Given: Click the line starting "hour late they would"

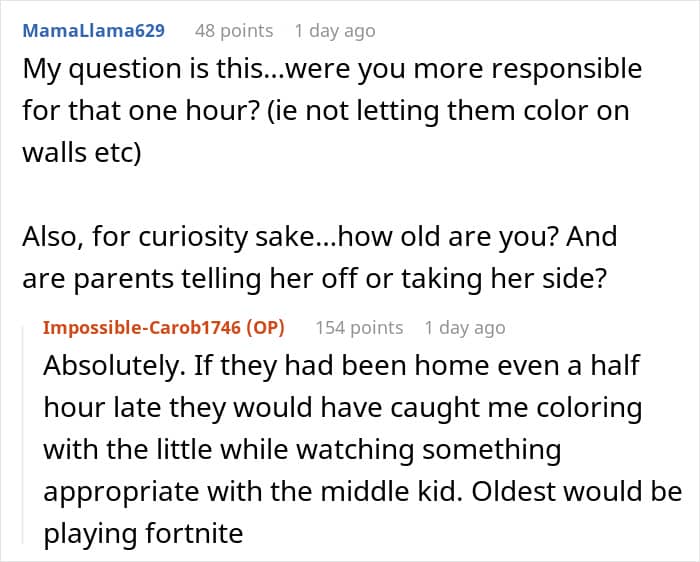Looking at the screenshot, I should point(343,407).
